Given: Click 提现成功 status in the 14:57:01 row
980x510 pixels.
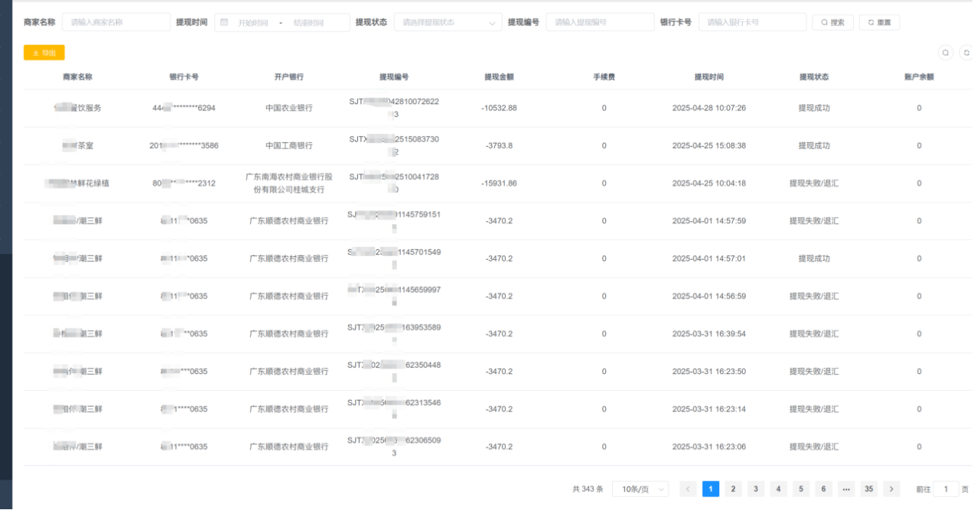Looking at the screenshot, I should 814,258.
